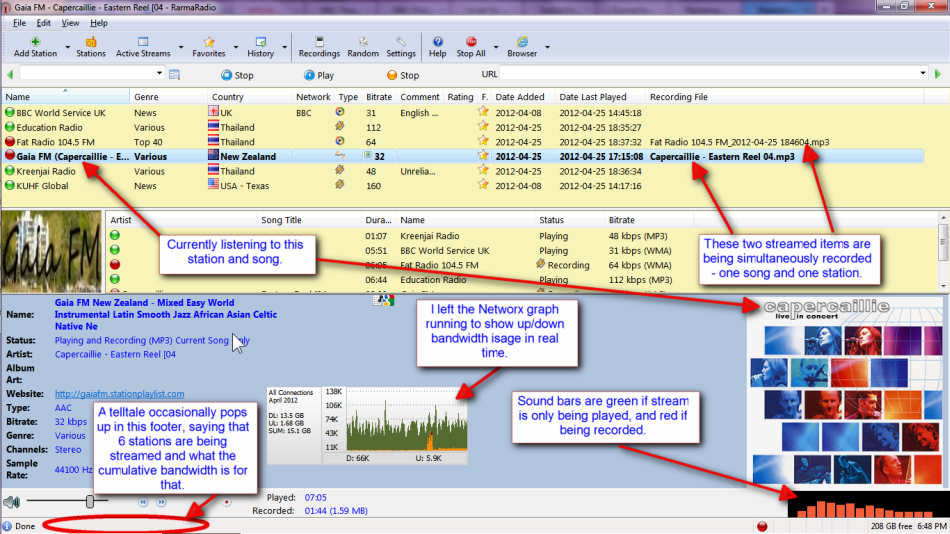Select the BBC World Service UK station name
The width and height of the screenshot is (950, 534).
[61, 113]
